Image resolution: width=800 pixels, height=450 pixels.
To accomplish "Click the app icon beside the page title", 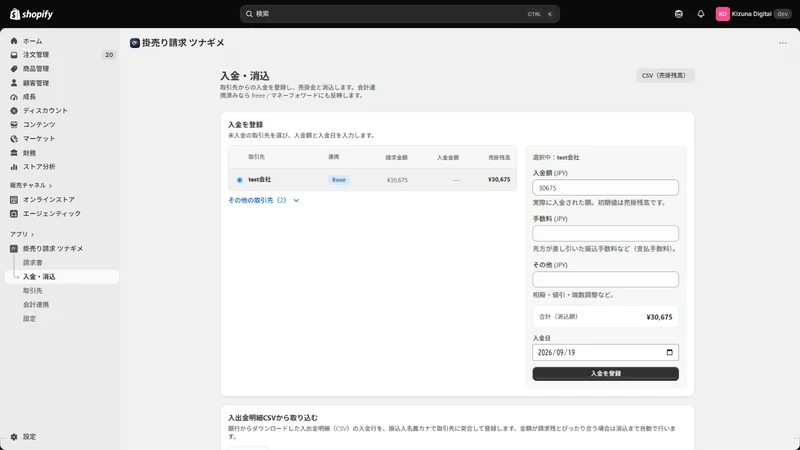I will click(x=135, y=43).
